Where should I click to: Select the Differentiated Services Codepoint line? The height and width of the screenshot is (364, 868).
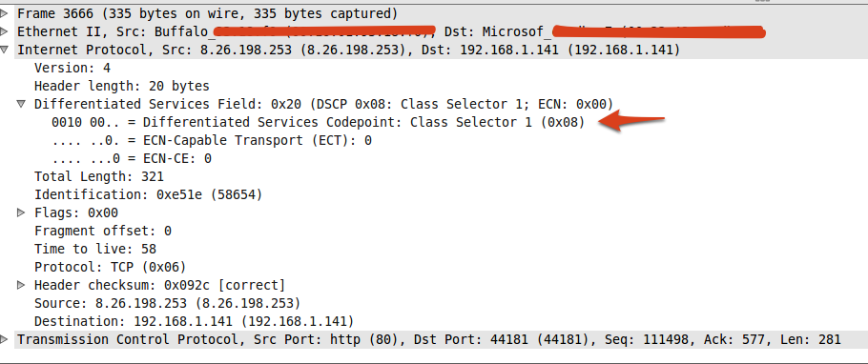tap(319, 122)
